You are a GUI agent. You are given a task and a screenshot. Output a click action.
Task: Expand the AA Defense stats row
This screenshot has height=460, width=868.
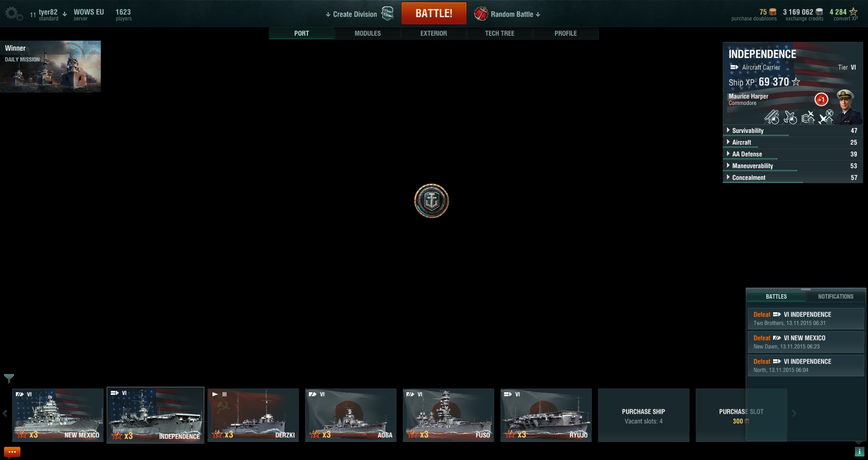point(793,154)
